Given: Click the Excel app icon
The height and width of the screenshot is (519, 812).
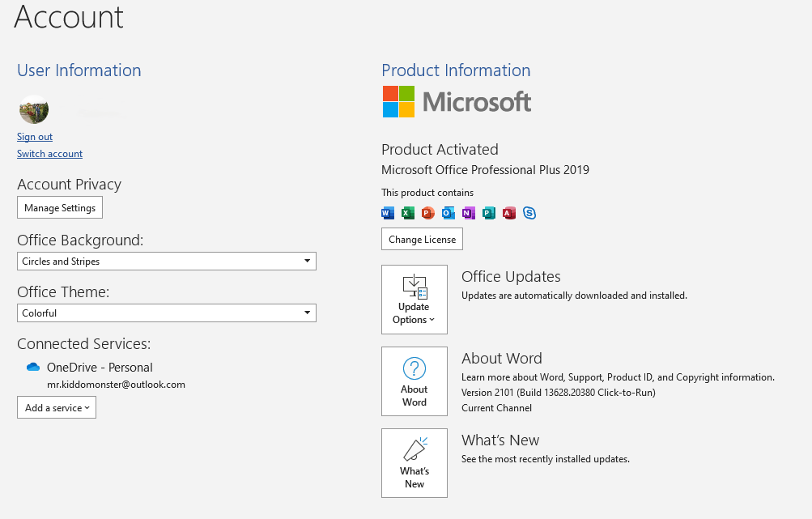Looking at the screenshot, I should pyautogui.click(x=408, y=213).
